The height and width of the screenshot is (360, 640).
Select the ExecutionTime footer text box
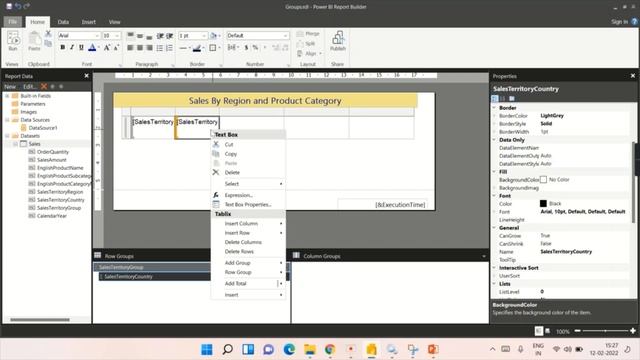[x=382, y=204]
